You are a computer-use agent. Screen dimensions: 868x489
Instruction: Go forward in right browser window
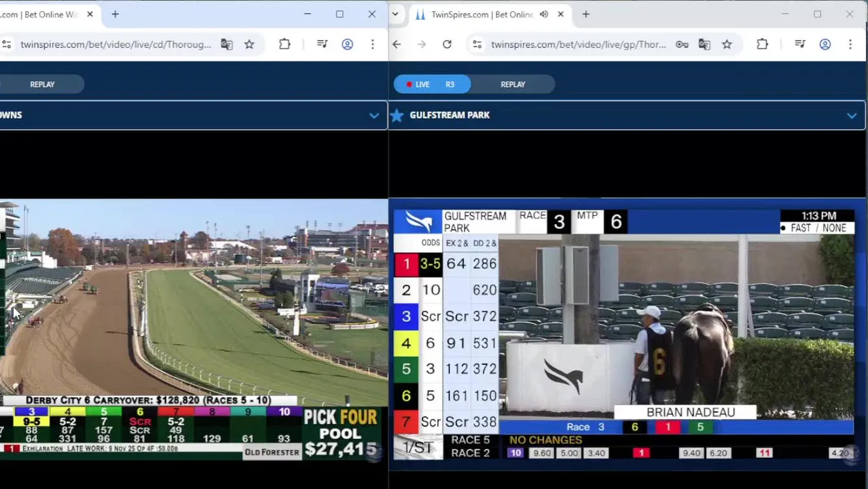click(422, 44)
